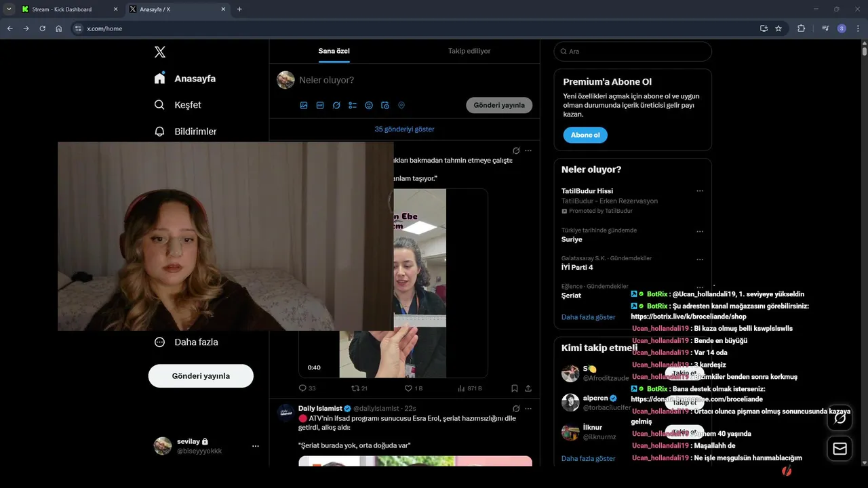Open the Şeriat trending topic
The height and width of the screenshot is (488, 868).
coord(571,296)
